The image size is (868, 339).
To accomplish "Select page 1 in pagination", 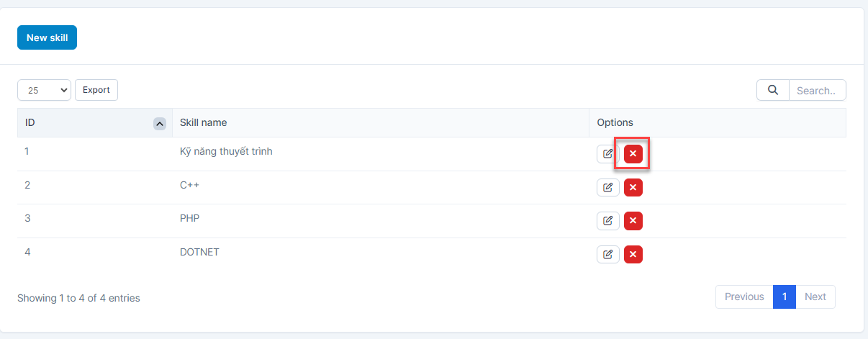I will [785, 297].
